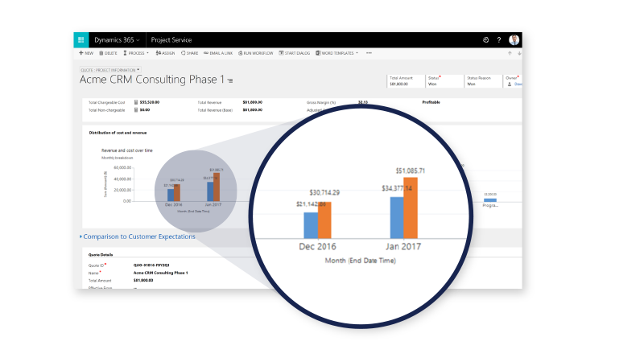The height and width of the screenshot is (362, 644).
Task: Click Assign in the command bar
Action: click(x=165, y=53)
